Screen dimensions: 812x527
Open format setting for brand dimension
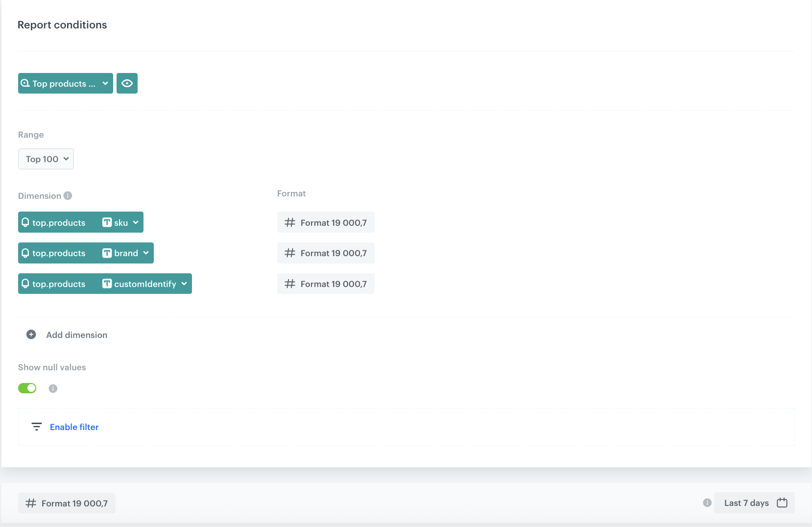326,253
